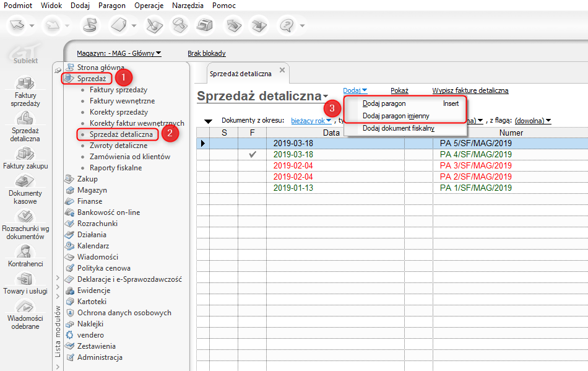Open the Narzędzia menu
Viewport: 588px width, 371px height.
coord(188,5)
